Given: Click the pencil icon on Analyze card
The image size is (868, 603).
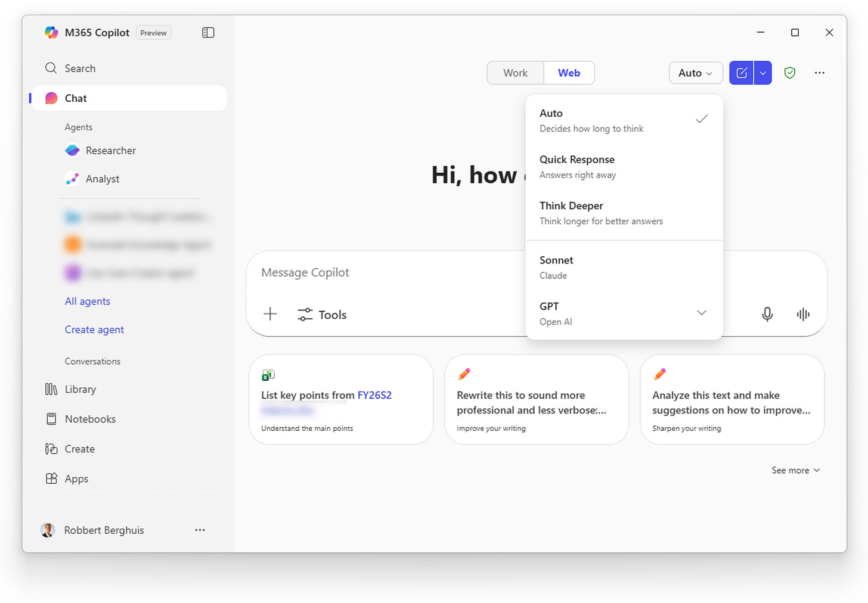Looking at the screenshot, I should [x=659, y=374].
